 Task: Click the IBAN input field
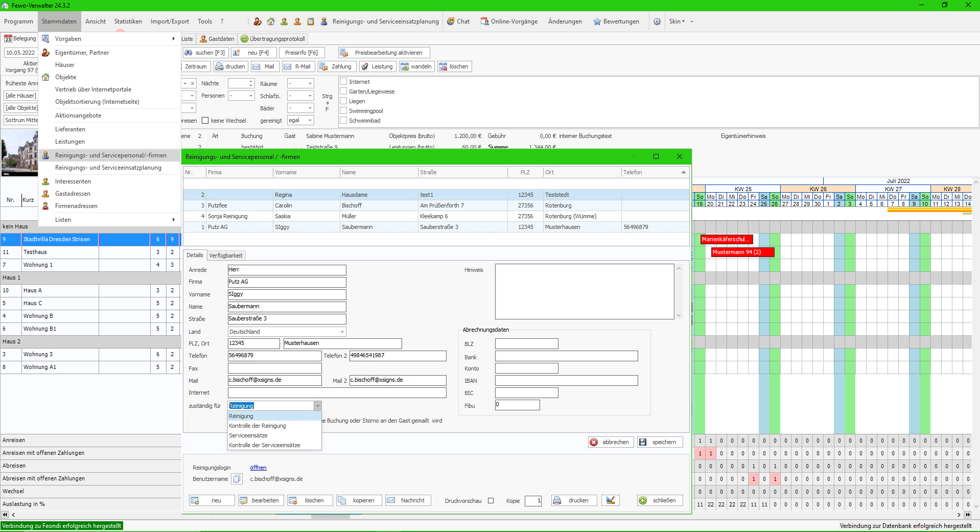point(567,381)
